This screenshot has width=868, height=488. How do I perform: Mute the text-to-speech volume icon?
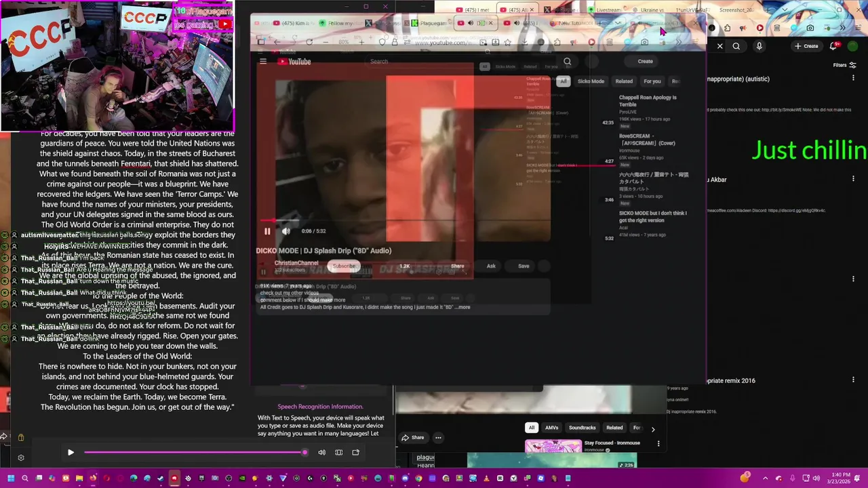point(321,452)
